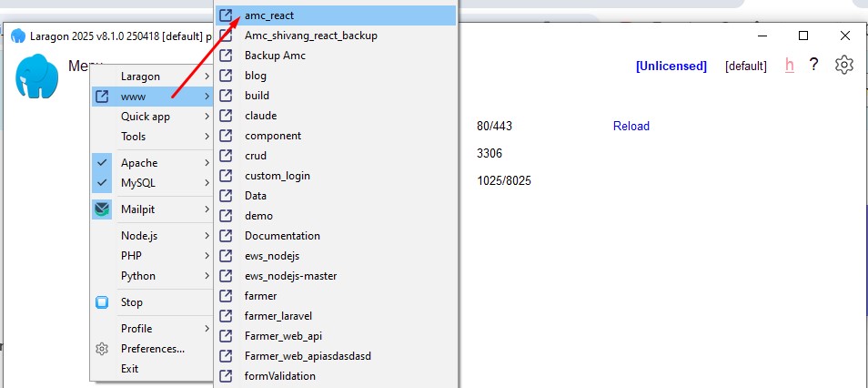
Task: Click the blue Stop icon
Action: point(103,302)
